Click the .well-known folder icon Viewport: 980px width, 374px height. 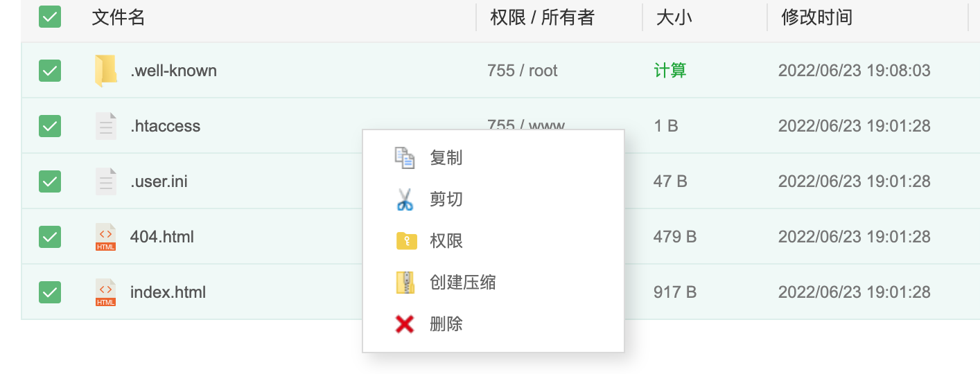105,71
